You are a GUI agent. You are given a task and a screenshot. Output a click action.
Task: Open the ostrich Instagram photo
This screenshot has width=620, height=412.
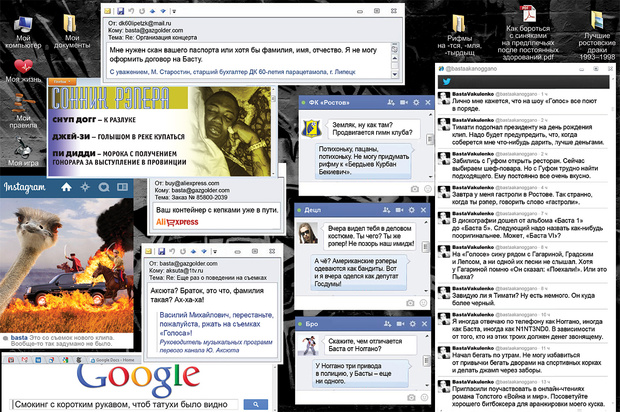click(66, 265)
